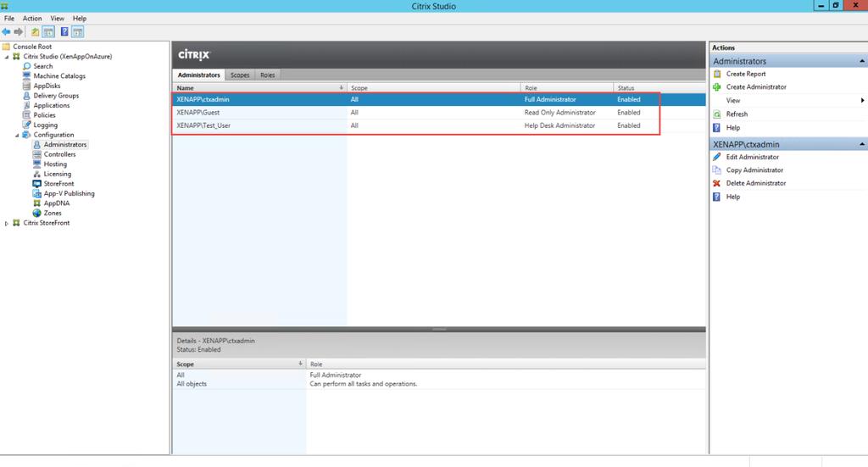868x467 pixels.
Task: Select the Applications tree icon
Action: click(26, 105)
